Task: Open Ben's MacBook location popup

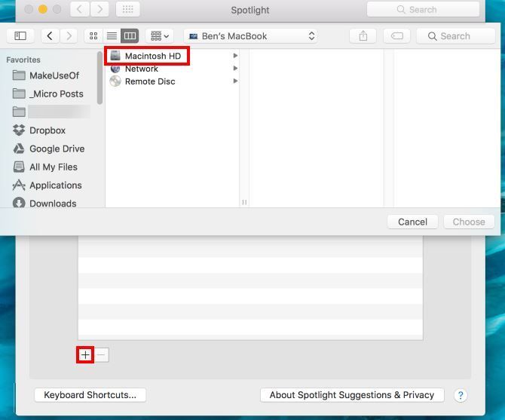Action: (251, 36)
